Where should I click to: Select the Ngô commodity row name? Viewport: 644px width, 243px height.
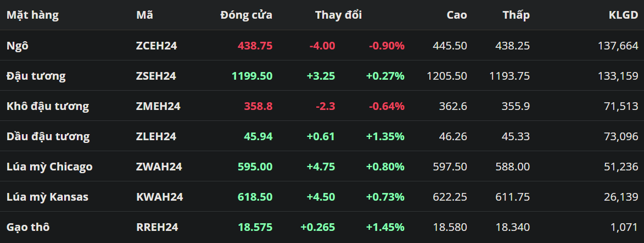tap(18, 46)
